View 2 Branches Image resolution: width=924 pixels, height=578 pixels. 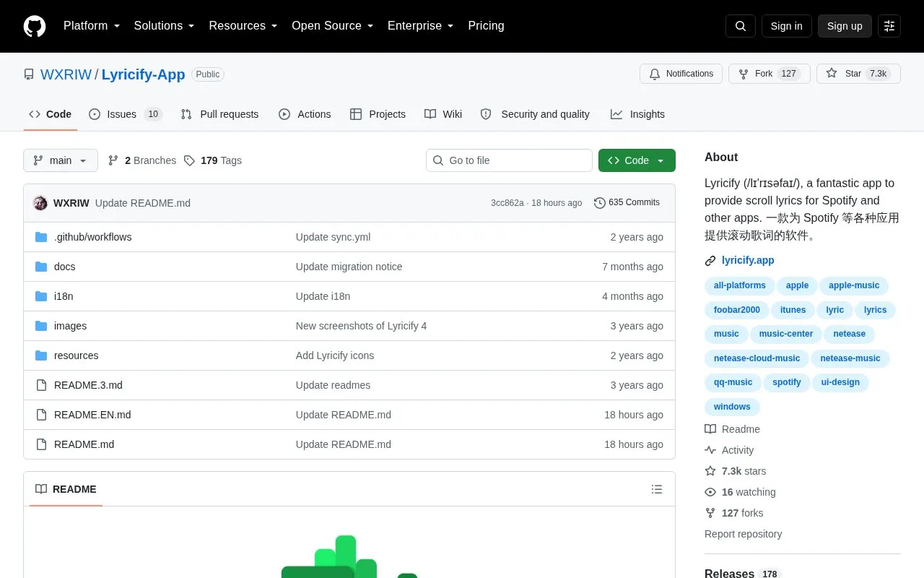pos(142,160)
